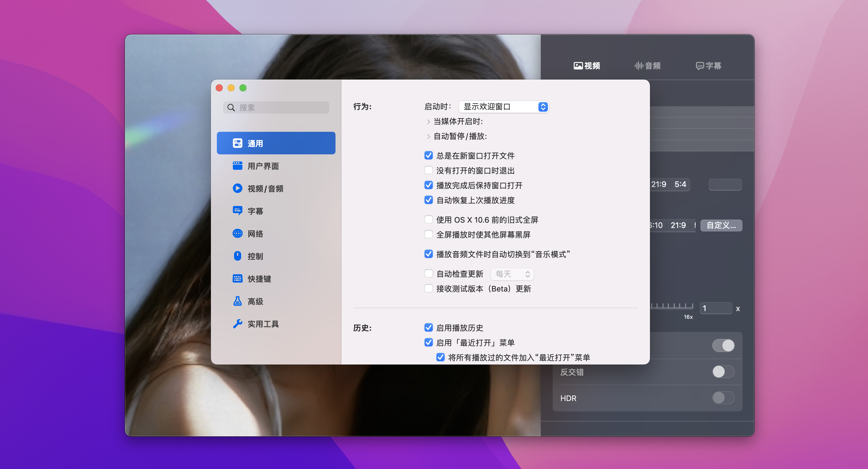Click the playback speed slider near 16x

[672, 306]
